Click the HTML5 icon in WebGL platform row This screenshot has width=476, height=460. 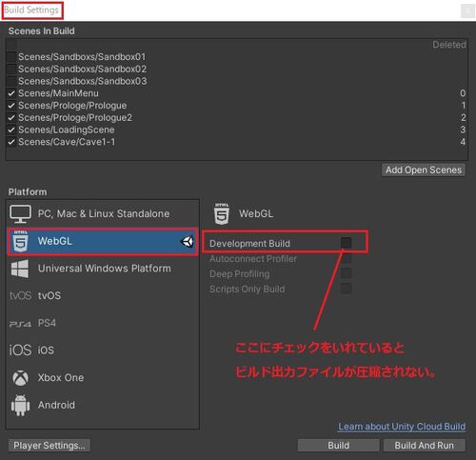[x=20, y=241]
